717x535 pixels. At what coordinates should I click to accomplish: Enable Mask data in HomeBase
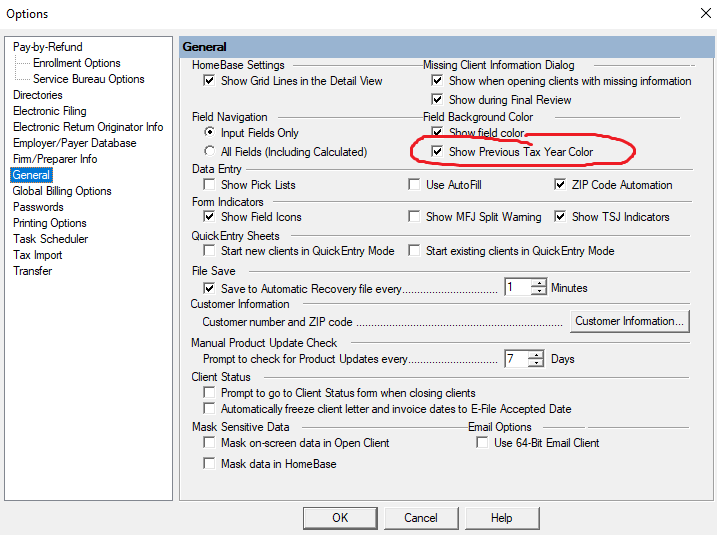tap(210, 464)
